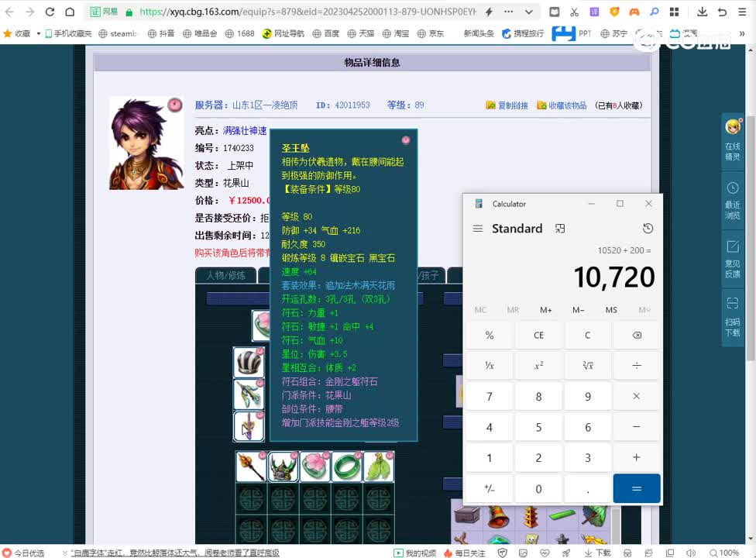
Task: Click the 在线精灵 sidebar icon
Action: pyautogui.click(x=733, y=140)
